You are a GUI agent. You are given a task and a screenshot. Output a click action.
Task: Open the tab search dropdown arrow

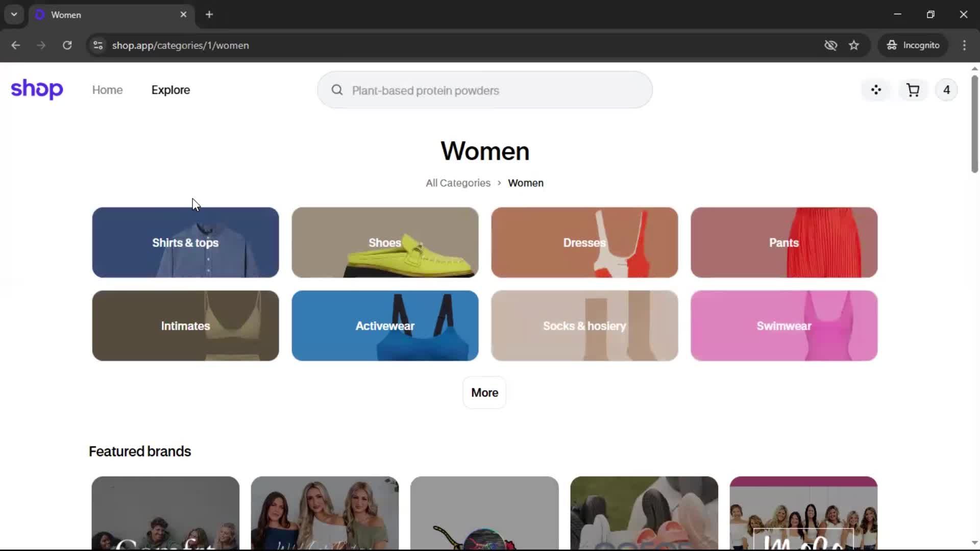tap(14, 14)
